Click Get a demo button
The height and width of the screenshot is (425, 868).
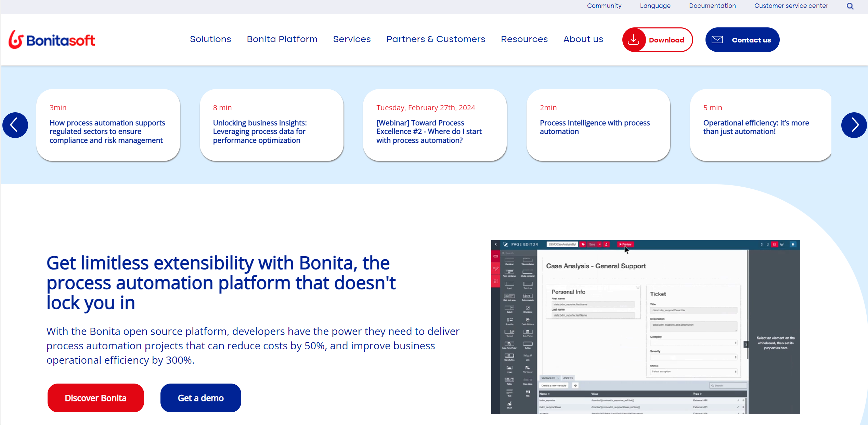pos(200,398)
